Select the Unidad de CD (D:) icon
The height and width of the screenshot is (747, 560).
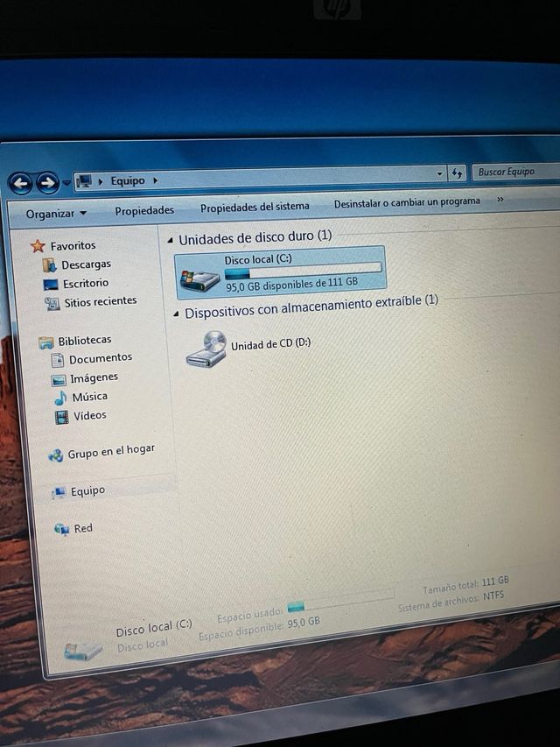(206, 349)
